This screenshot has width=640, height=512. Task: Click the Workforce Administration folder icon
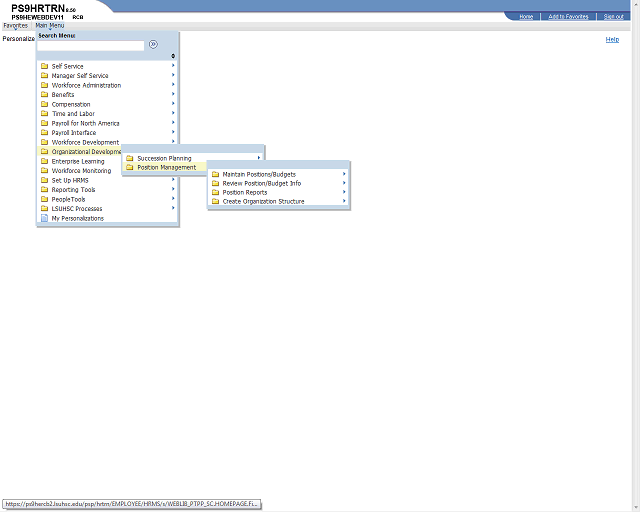pyautogui.click(x=44, y=85)
